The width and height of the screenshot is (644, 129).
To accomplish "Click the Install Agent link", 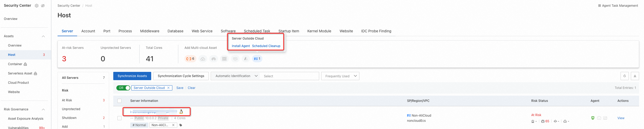I will tap(241, 46).
